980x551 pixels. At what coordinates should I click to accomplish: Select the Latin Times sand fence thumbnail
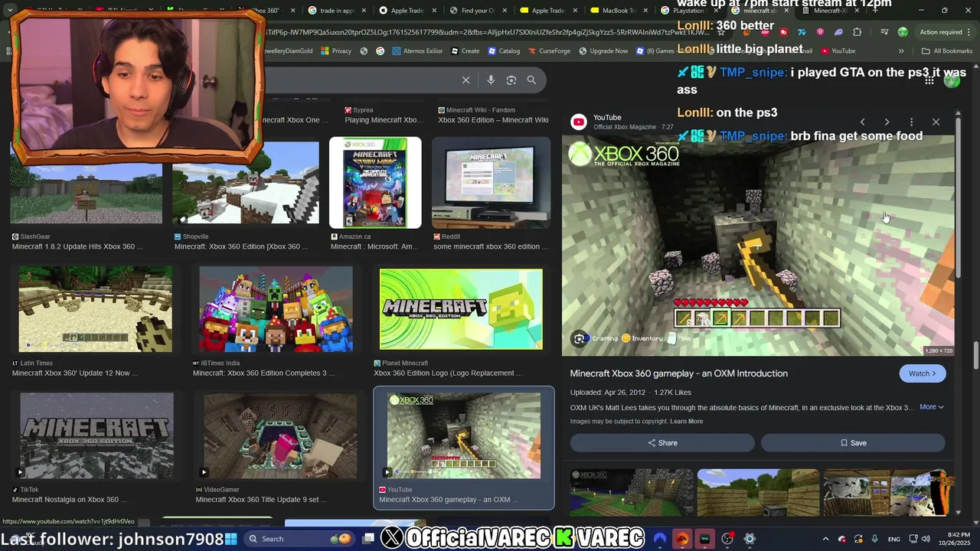point(96,309)
